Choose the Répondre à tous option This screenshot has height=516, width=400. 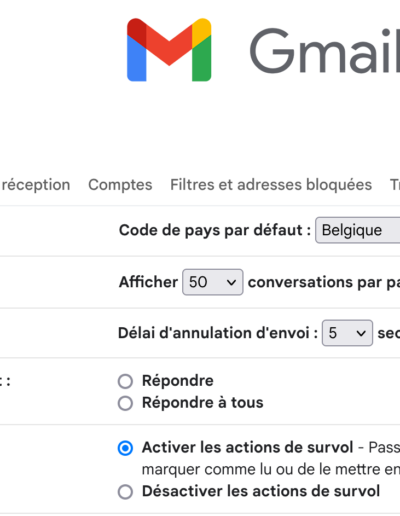tap(125, 403)
